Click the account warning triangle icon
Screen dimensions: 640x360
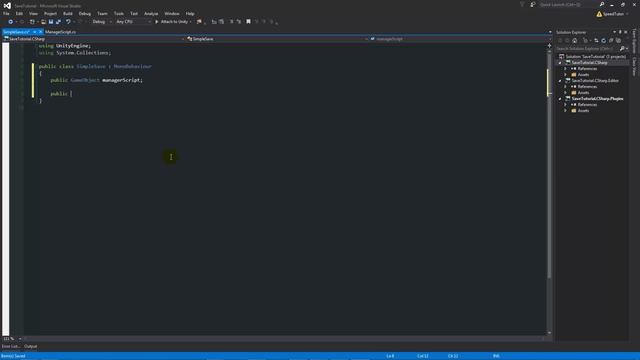pyautogui.click(x=599, y=14)
